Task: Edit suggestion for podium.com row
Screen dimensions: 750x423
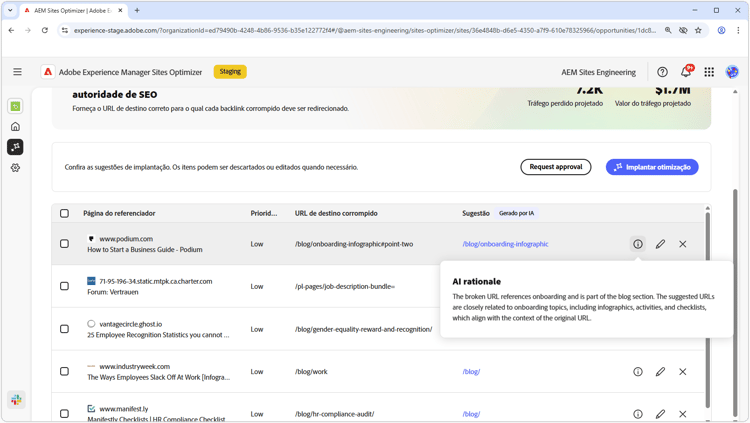Action: tap(660, 244)
